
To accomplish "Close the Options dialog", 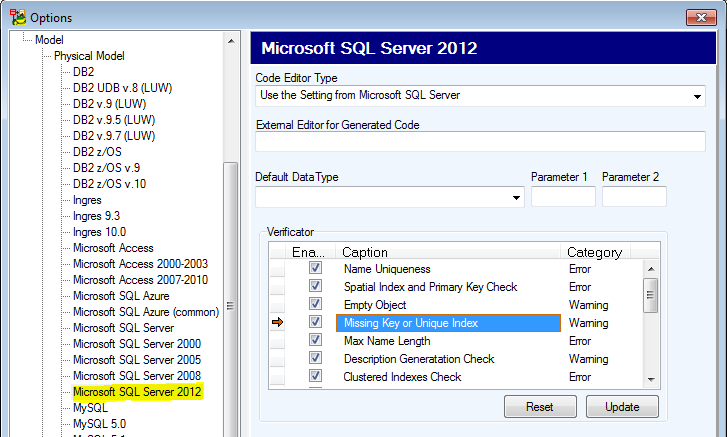I will pyautogui.click(x=701, y=17).
